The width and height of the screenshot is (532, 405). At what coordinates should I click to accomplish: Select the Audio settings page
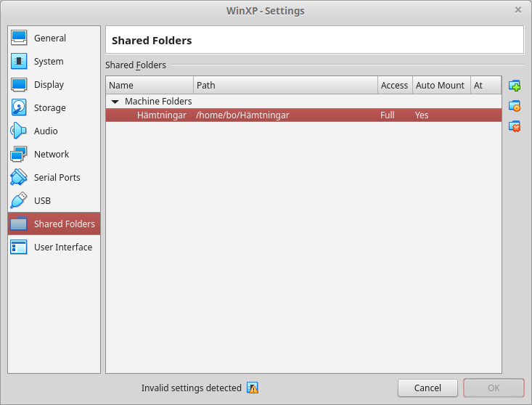point(54,131)
